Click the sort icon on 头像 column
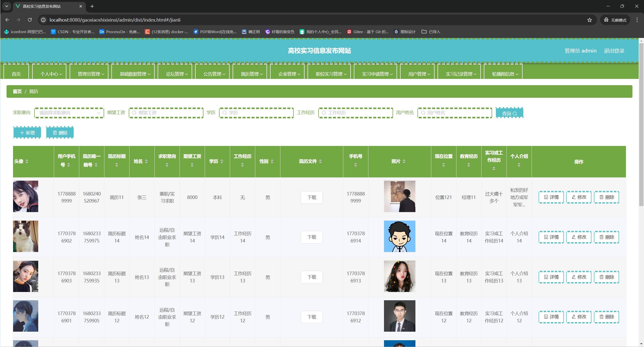Screen dimensions: 644x347 coord(27,161)
